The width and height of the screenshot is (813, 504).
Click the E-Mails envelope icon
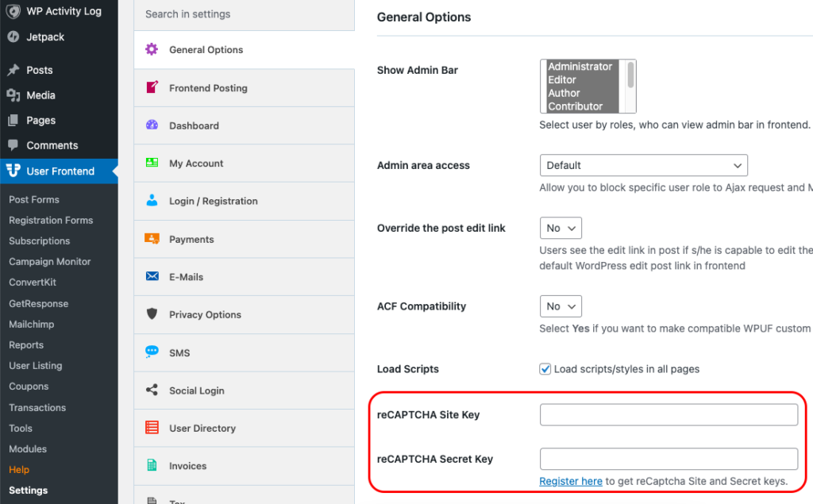152,276
